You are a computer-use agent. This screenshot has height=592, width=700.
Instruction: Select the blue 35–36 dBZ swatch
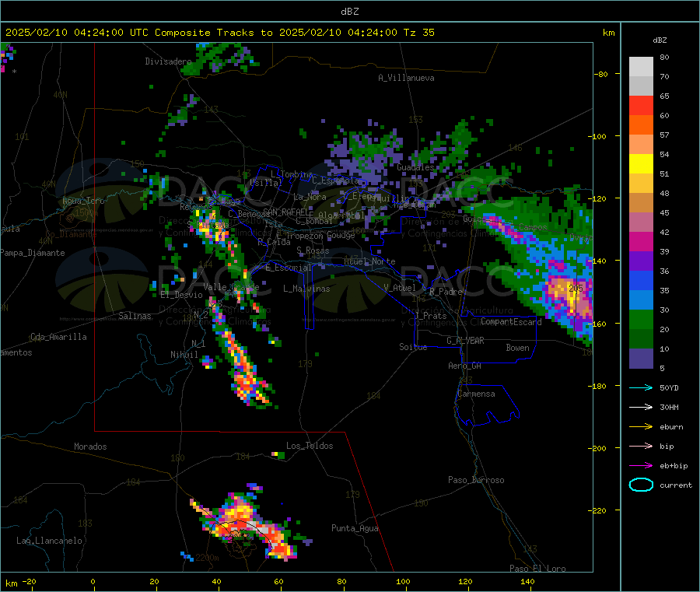click(641, 280)
